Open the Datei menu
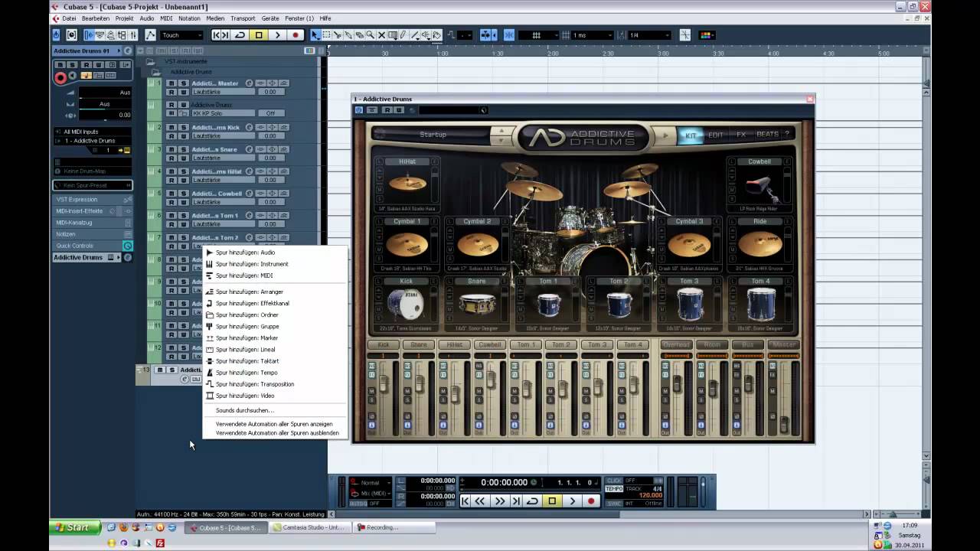The height and width of the screenshot is (551, 980). [x=68, y=18]
